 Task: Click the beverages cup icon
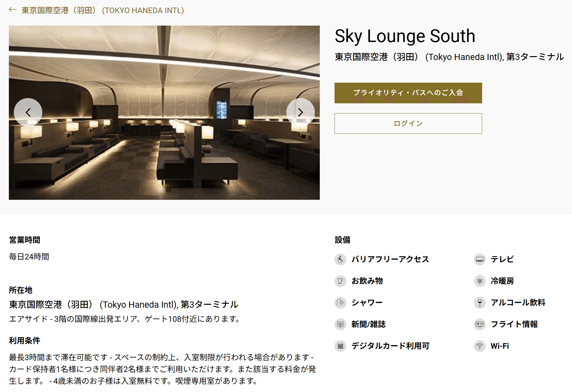pyautogui.click(x=340, y=281)
